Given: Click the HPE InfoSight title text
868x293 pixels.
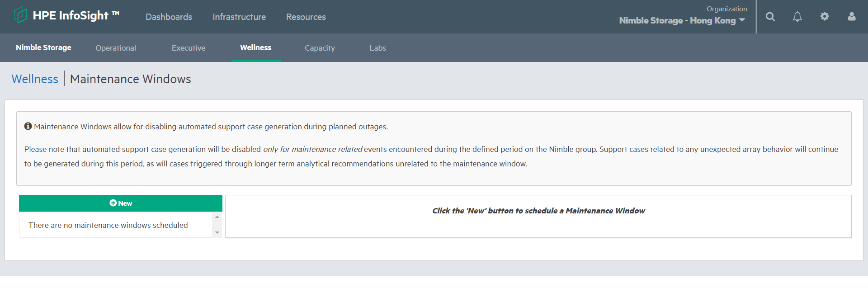Looking at the screenshot, I should pyautogui.click(x=76, y=16).
